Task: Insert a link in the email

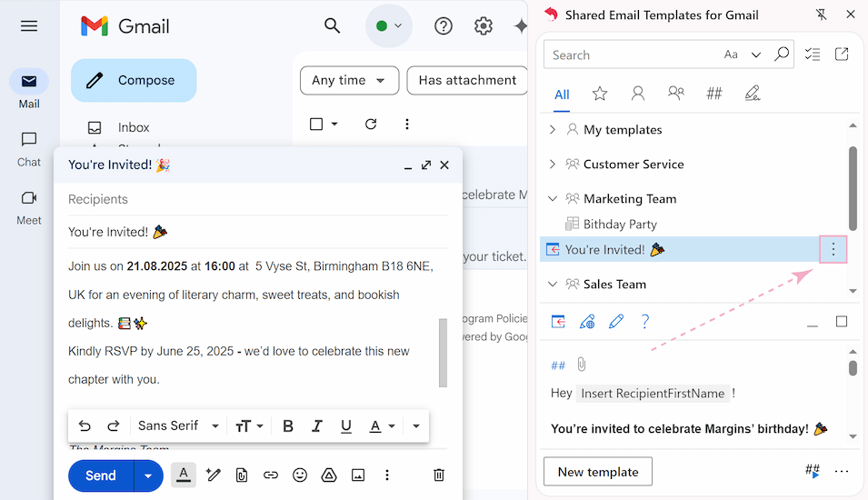Action: point(271,475)
